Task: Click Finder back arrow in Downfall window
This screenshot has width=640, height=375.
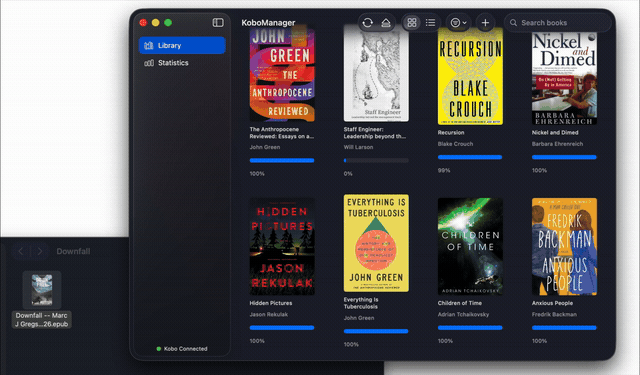Action: pos(21,251)
